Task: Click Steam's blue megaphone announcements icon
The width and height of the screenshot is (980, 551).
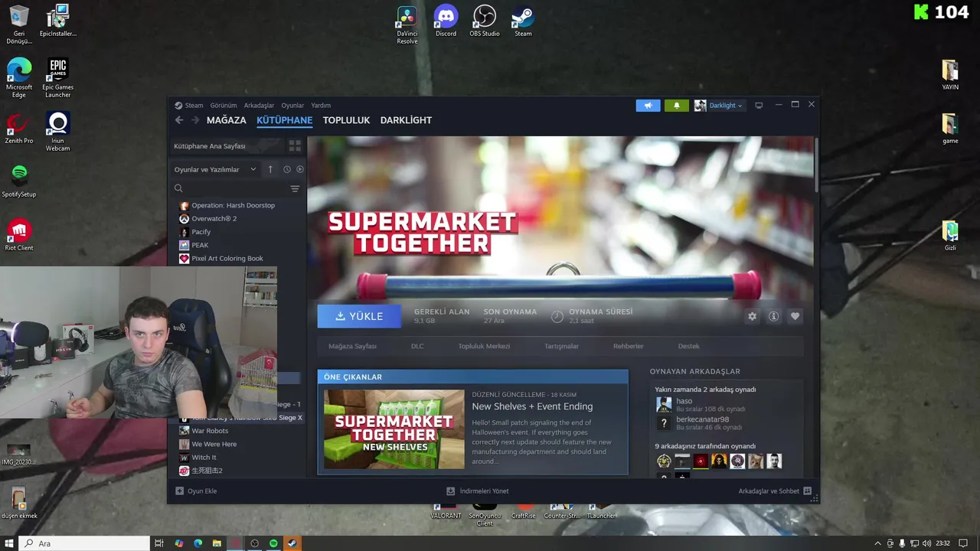Action: [x=648, y=106]
